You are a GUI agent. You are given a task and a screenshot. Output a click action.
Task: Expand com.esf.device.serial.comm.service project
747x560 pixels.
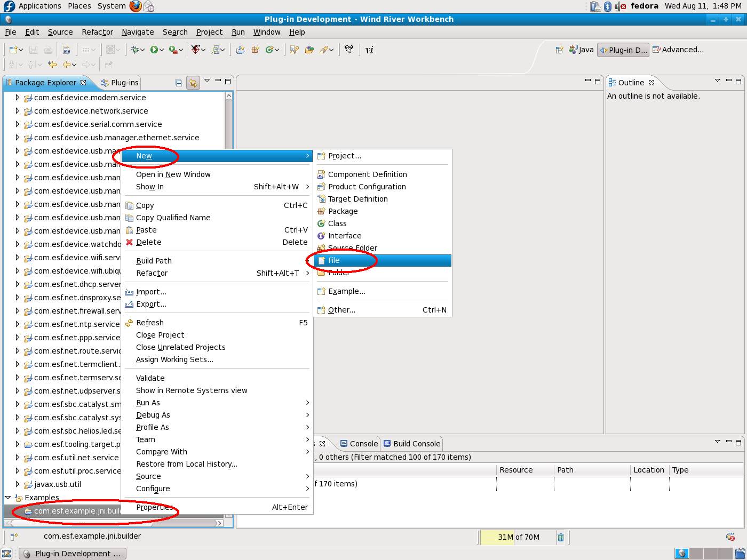(17, 124)
